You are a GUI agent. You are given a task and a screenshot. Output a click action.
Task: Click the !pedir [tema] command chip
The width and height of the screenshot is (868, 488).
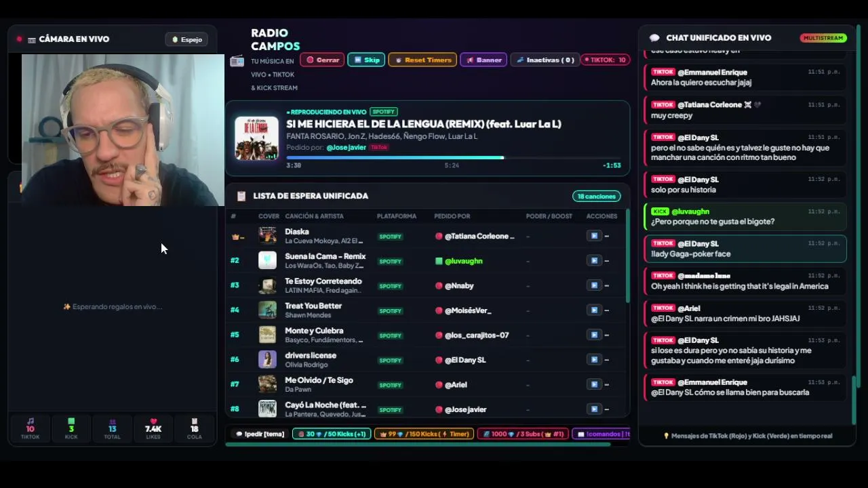coord(260,434)
